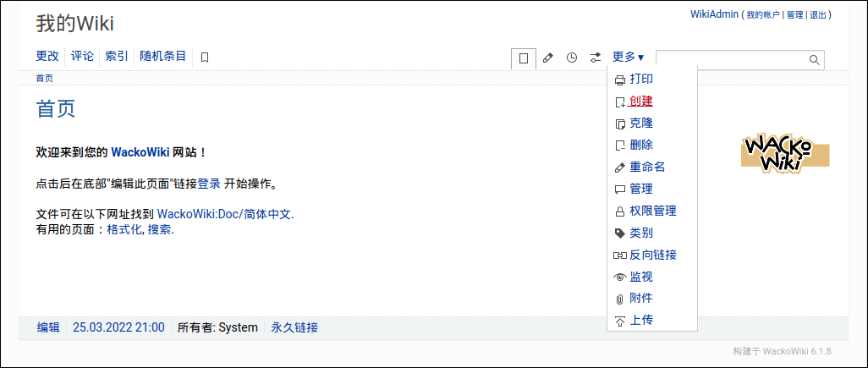868x368 pixels.
Task: Select the show page icon tab
Action: [x=524, y=58]
